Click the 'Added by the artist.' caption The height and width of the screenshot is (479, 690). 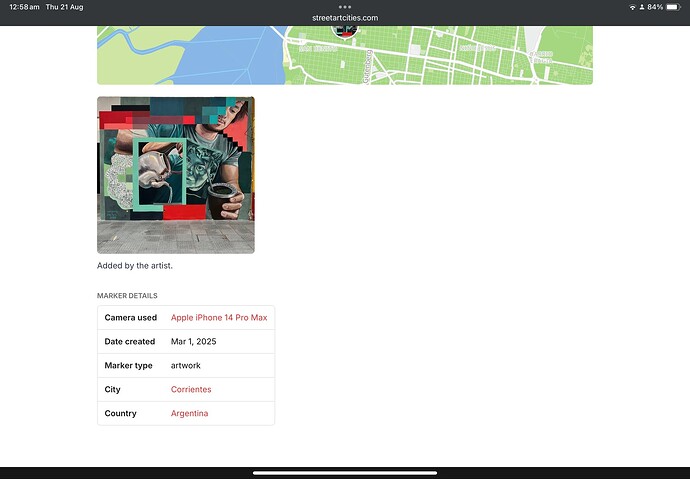pos(135,266)
